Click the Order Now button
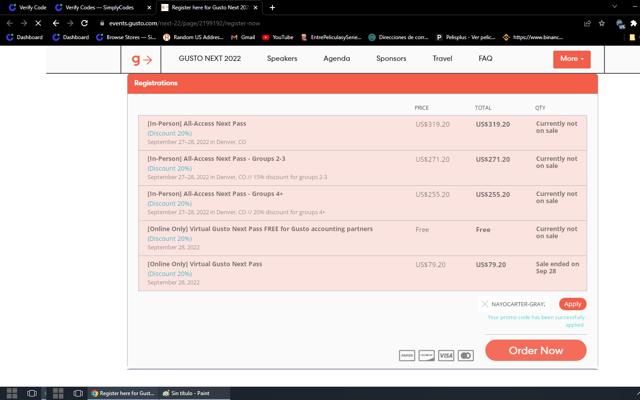Image resolution: width=640 pixels, height=400 pixels. coord(536,350)
